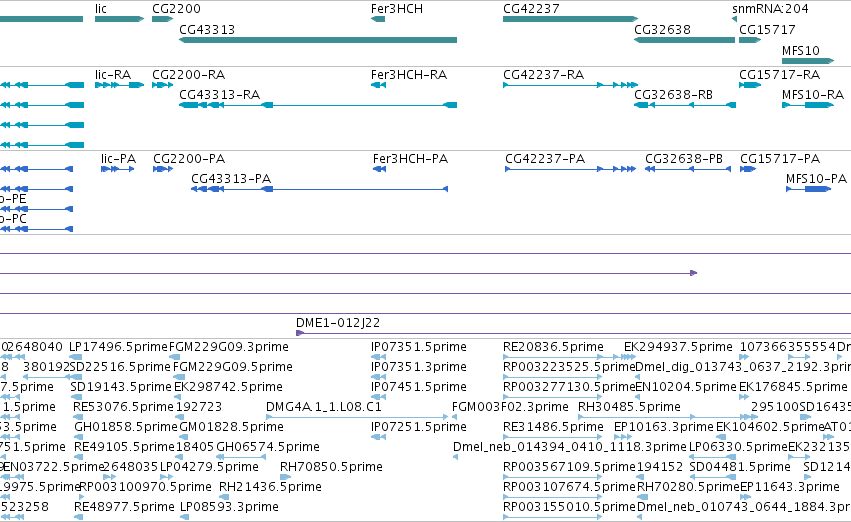The width and height of the screenshot is (851, 522).
Task: Select the snmRNA:204 gene label
Action: (x=770, y=9)
